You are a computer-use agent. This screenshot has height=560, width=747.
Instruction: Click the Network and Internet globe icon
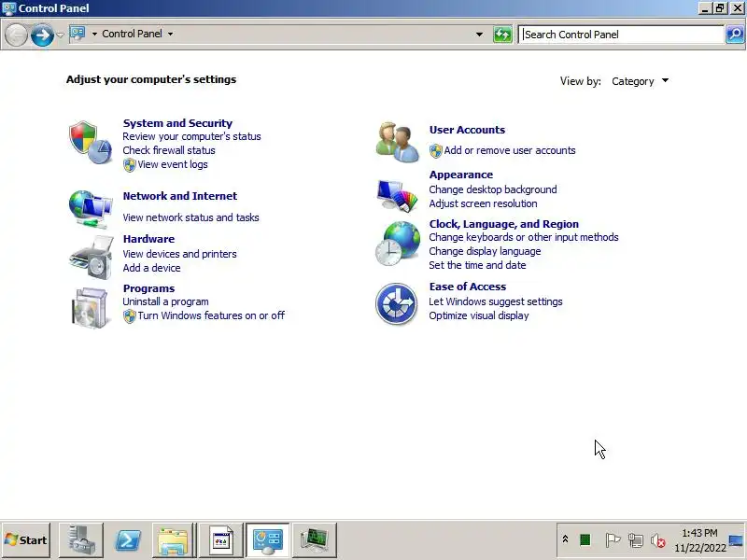click(90, 209)
